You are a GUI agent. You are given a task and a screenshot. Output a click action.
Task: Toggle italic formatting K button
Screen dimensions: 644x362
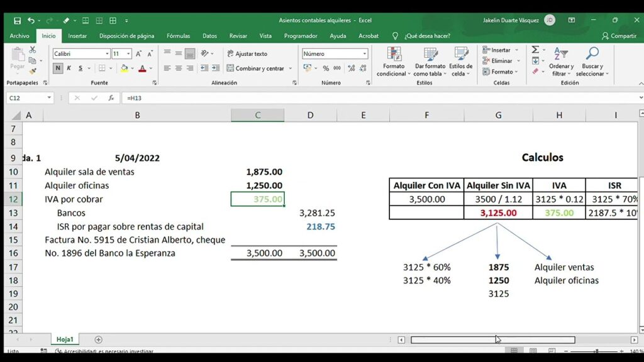[69, 68]
